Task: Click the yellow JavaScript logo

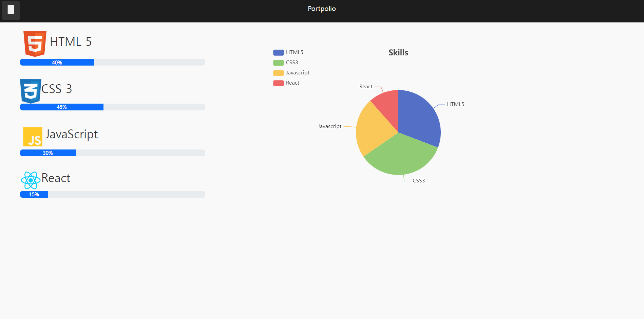Action: 33,137
